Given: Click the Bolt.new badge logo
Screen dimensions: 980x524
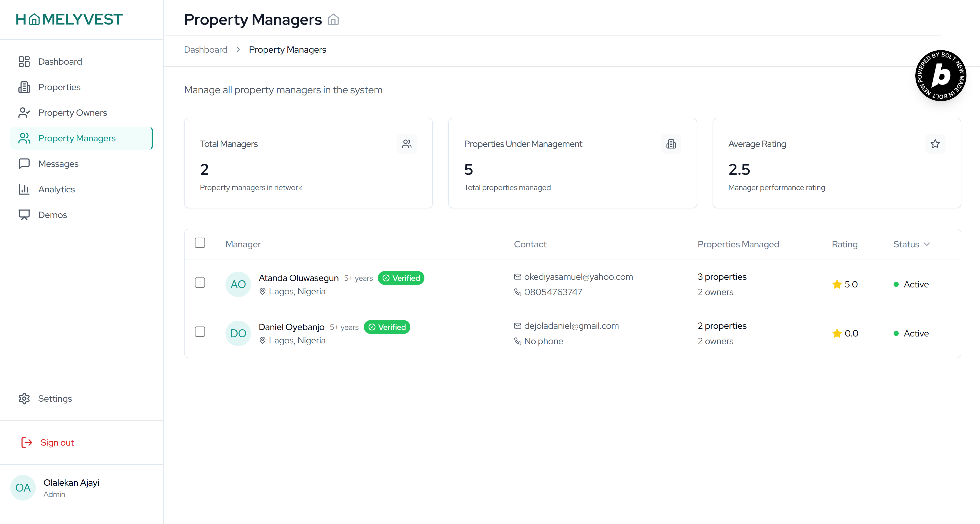Looking at the screenshot, I should click(x=940, y=76).
